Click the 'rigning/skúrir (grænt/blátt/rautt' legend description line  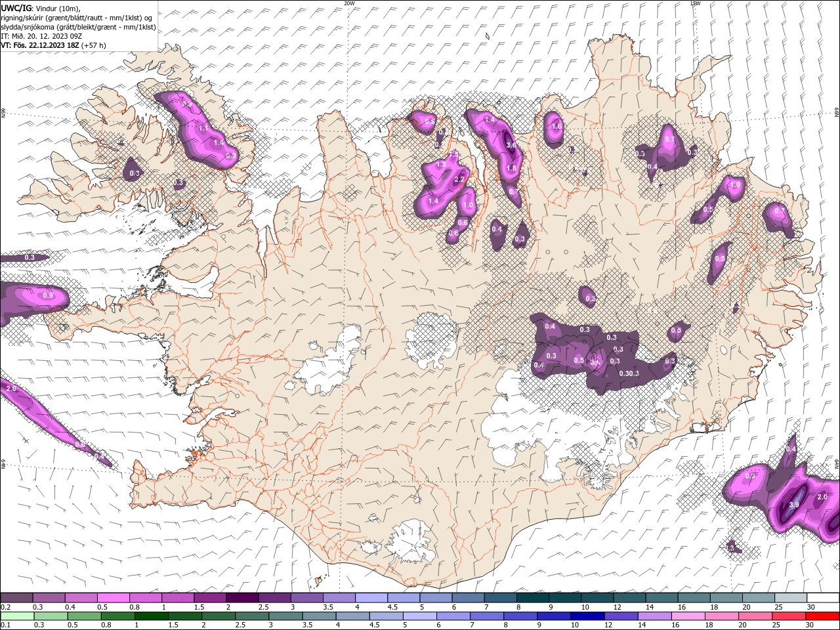click(x=77, y=18)
